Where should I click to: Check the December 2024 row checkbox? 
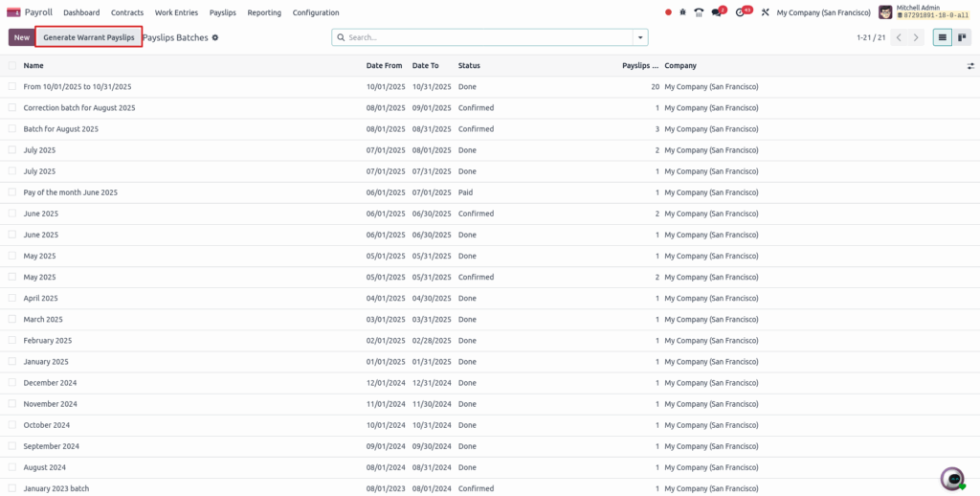click(x=11, y=382)
